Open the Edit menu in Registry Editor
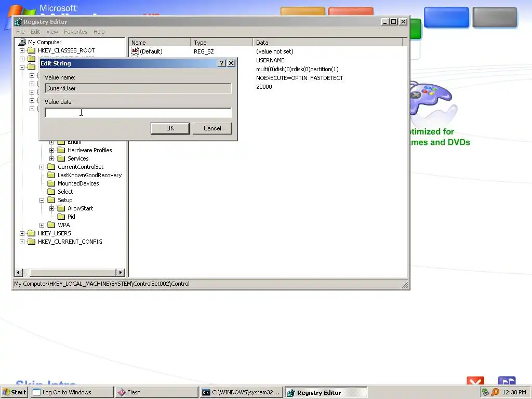This screenshot has width=532, height=399. [35, 32]
